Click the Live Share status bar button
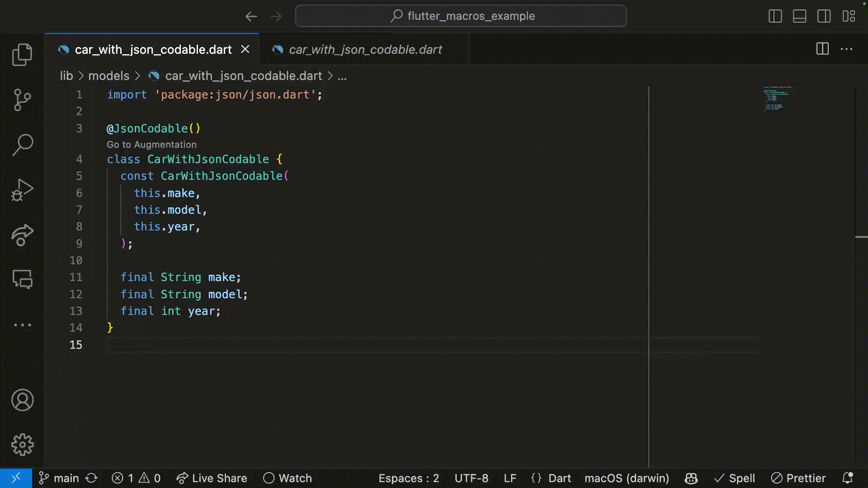The image size is (868, 488). coord(212,478)
